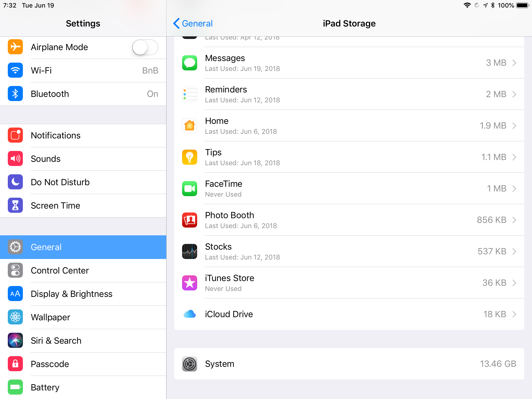Open Stocks storage details chevron

(x=514, y=251)
